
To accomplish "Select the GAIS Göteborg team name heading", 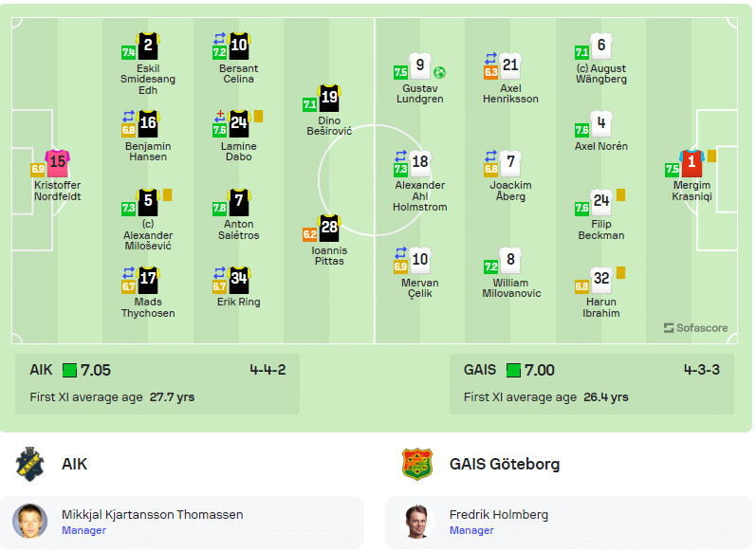I will pyautogui.click(x=505, y=464).
